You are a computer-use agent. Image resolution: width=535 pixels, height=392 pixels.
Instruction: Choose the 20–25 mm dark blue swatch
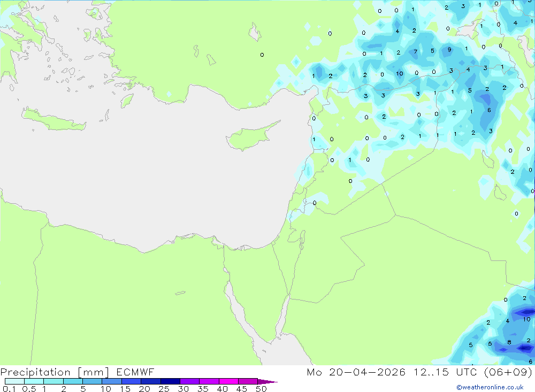tap(150, 381)
